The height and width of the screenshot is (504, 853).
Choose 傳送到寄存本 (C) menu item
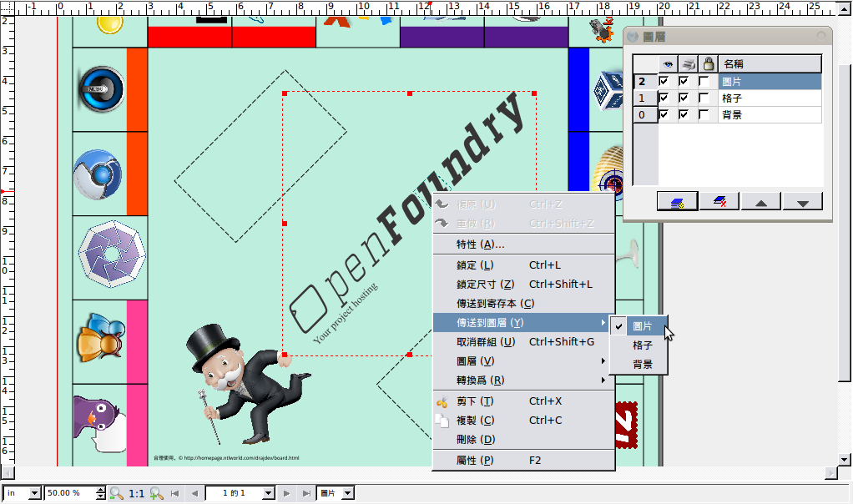tap(524, 304)
